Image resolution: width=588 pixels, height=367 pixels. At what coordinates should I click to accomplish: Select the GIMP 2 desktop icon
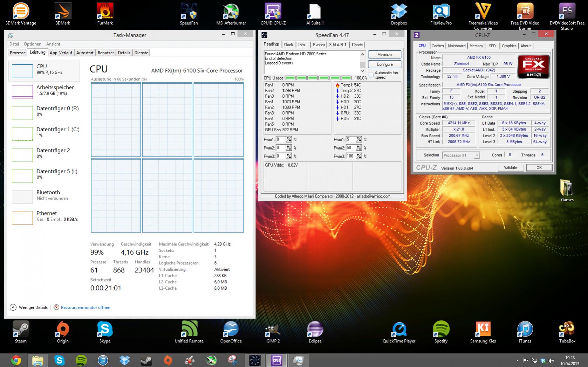click(273, 332)
